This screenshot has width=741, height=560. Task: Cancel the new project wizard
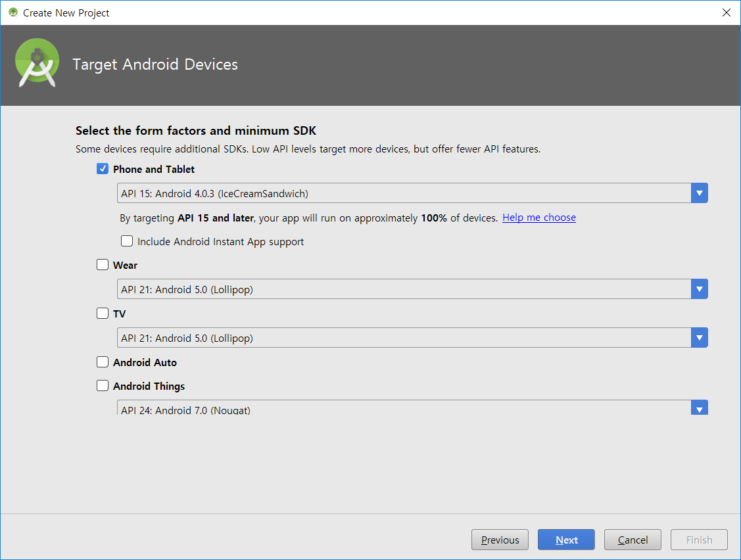point(633,540)
